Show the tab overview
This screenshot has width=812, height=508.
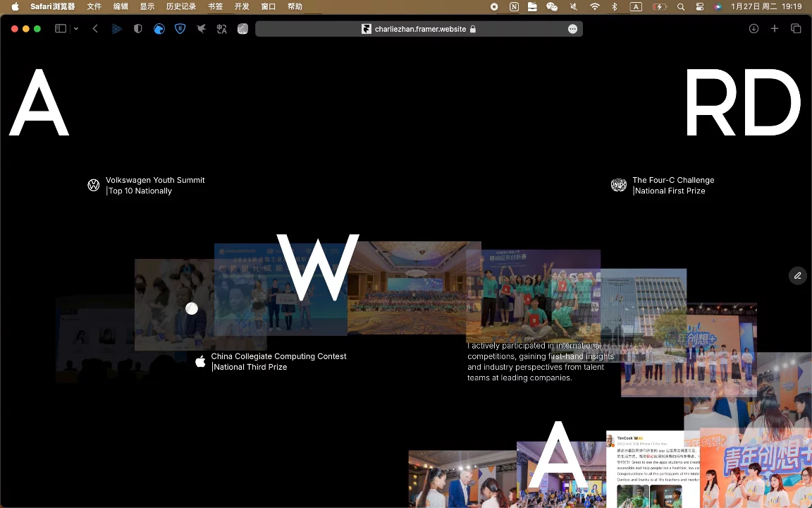click(x=796, y=29)
